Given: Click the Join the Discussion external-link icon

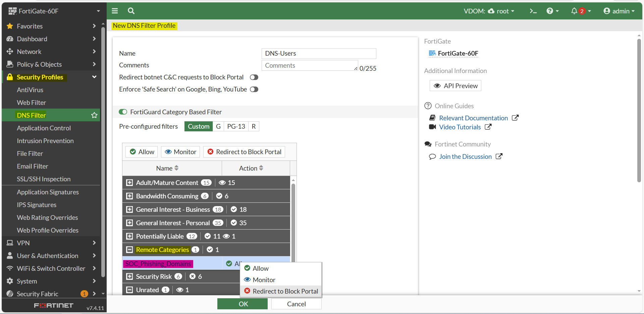Looking at the screenshot, I should click(x=499, y=156).
